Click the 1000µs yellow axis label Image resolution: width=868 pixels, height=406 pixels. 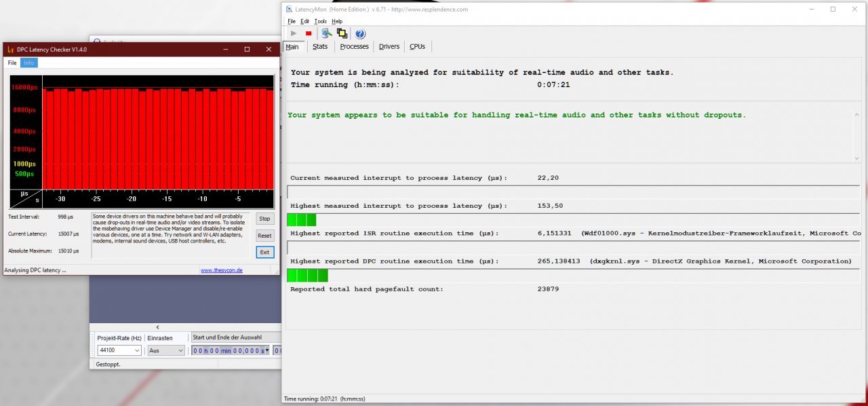24,164
